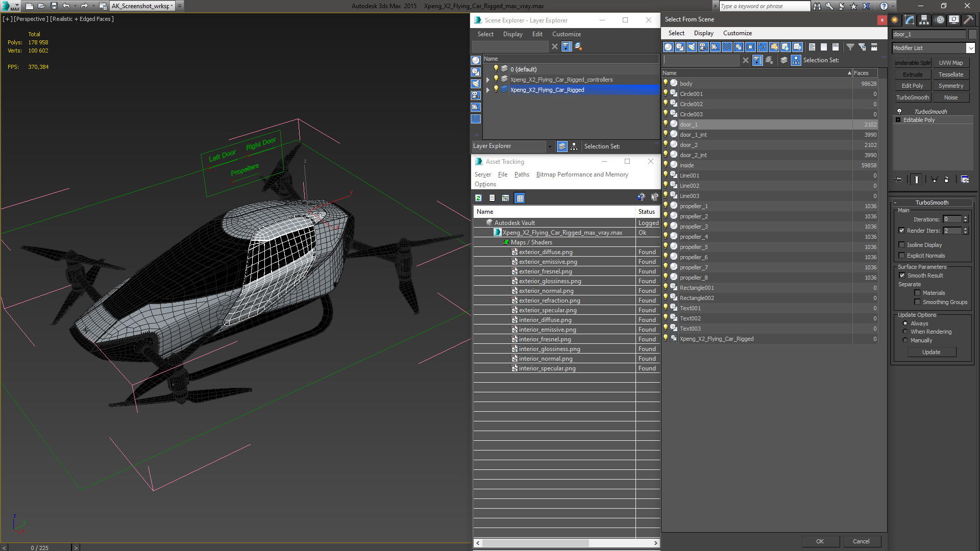This screenshot has height=551, width=980.
Task: Enable Separate by Smoothing Groups checkbox
Action: click(917, 302)
